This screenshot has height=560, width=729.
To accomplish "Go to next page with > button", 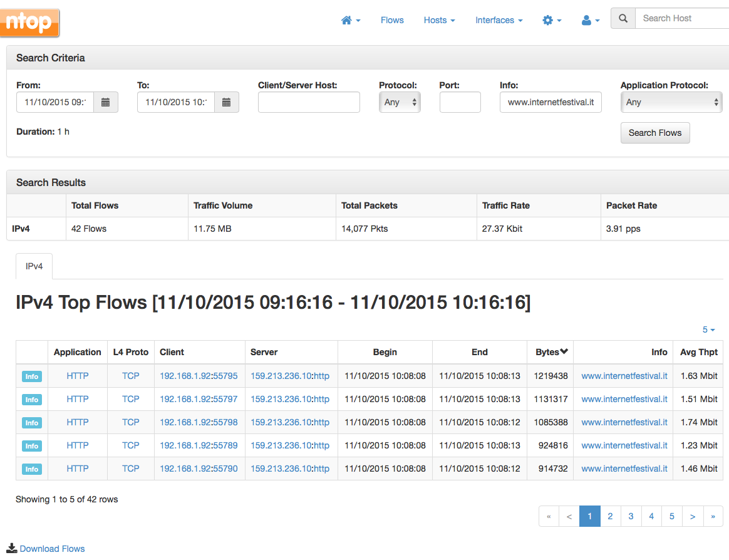I will tap(693, 516).
